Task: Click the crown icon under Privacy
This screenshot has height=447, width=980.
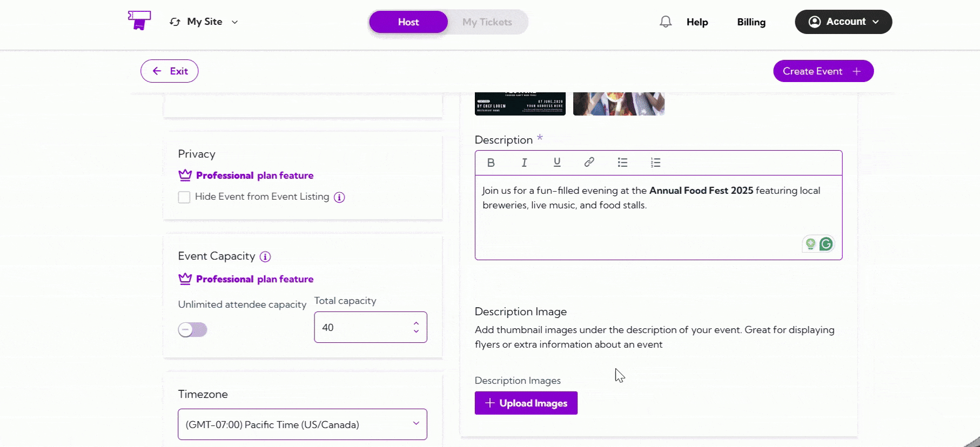Action: (x=185, y=175)
